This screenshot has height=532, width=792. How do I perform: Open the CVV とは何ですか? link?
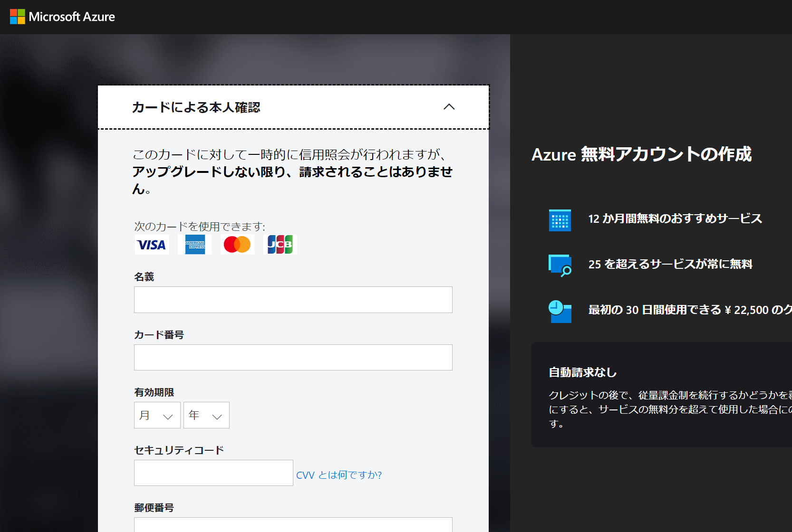click(338, 475)
